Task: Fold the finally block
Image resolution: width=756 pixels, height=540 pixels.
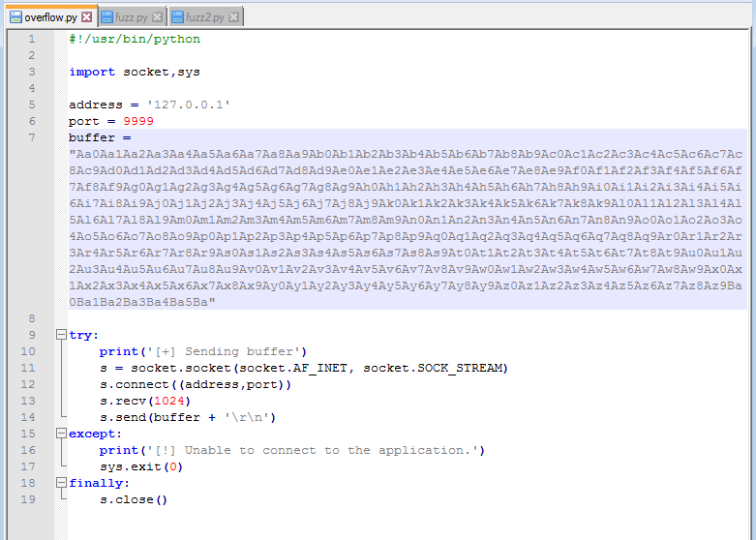Action: click(61, 484)
